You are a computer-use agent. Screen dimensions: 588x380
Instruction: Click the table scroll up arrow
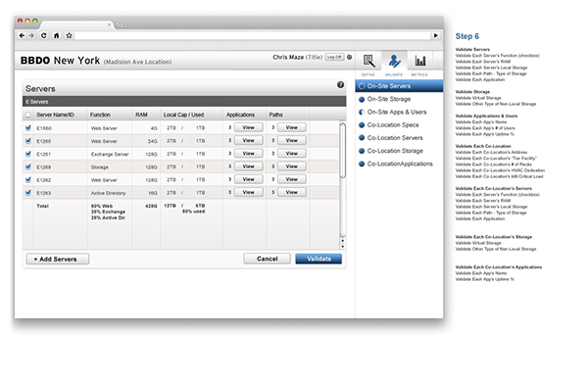342,241
